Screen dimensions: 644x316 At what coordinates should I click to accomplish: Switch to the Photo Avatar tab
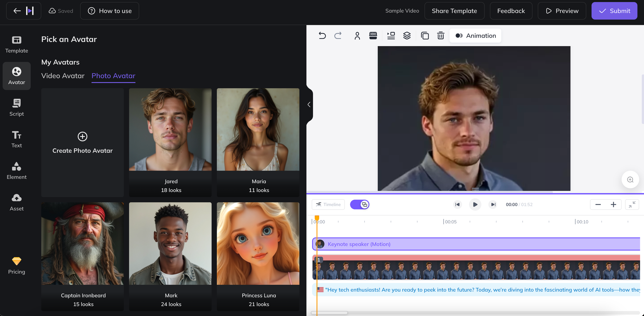point(113,76)
